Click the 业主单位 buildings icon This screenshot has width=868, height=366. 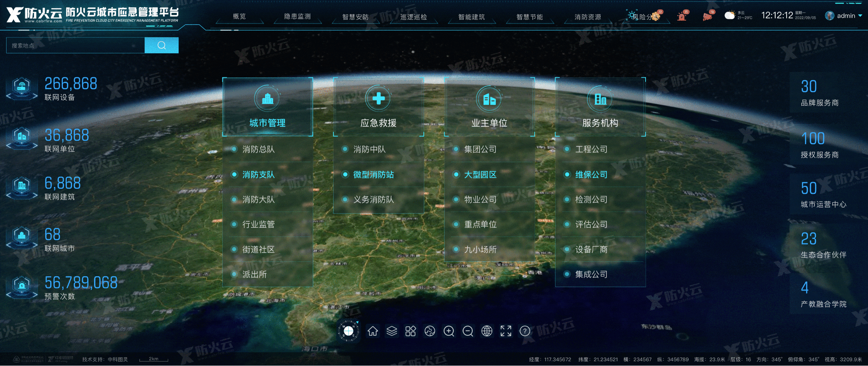[489, 98]
